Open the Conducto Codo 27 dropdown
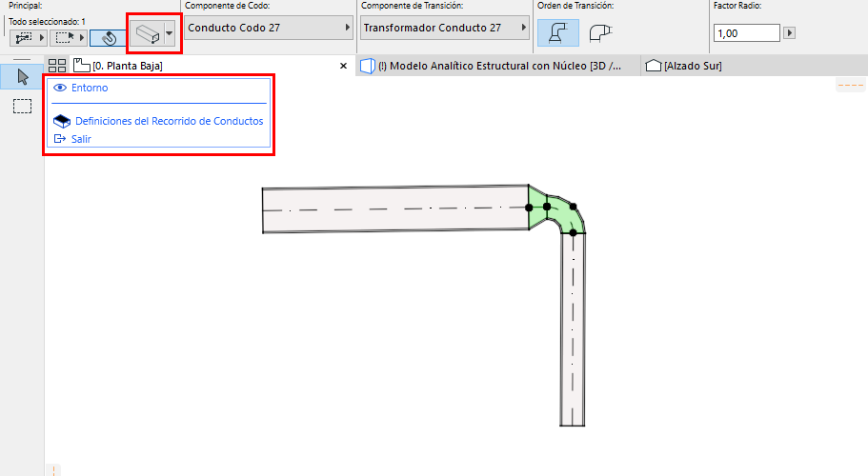The width and height of the screenshot is (868, 476). (269, 28)
